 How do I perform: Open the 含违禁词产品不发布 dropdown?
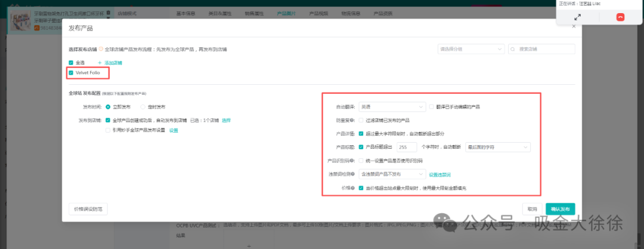pos(392,174)
